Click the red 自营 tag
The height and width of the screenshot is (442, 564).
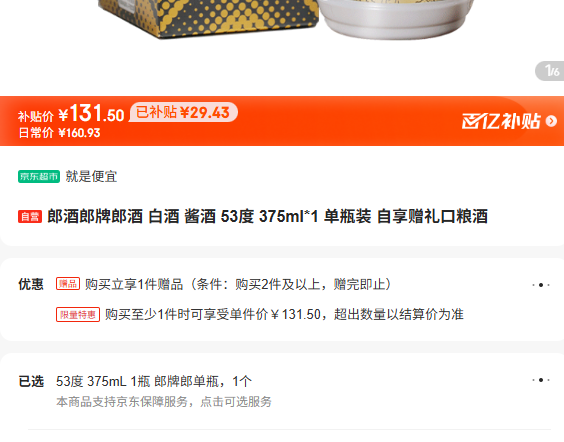click(30, 217)
